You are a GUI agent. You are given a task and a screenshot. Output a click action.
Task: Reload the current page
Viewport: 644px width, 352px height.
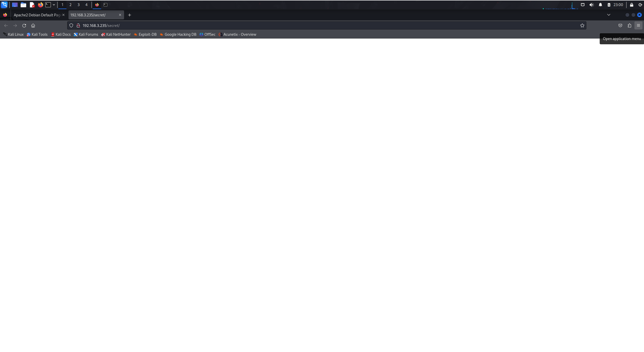(x=24, y=25)
